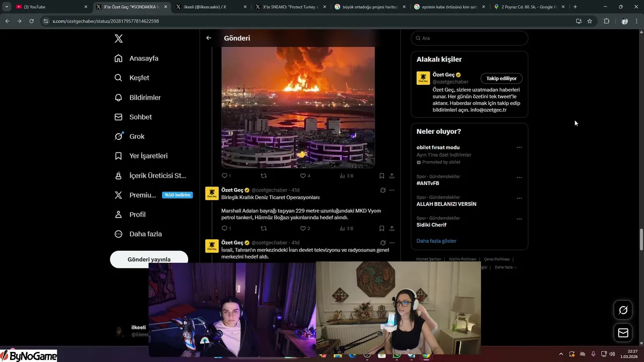Open Profil page
Viewport: 644px width, 362px height.
(x=130, y=214)
